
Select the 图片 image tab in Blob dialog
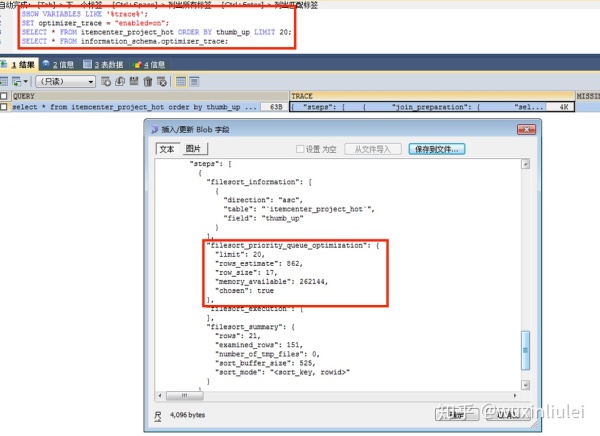point(193,149)
